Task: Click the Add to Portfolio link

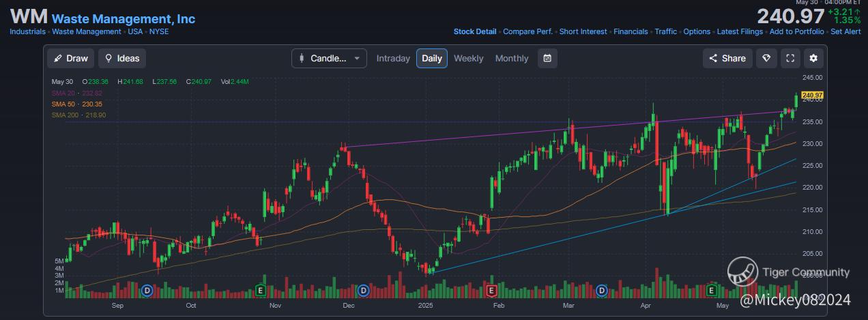Action: [x=796, y=31]
